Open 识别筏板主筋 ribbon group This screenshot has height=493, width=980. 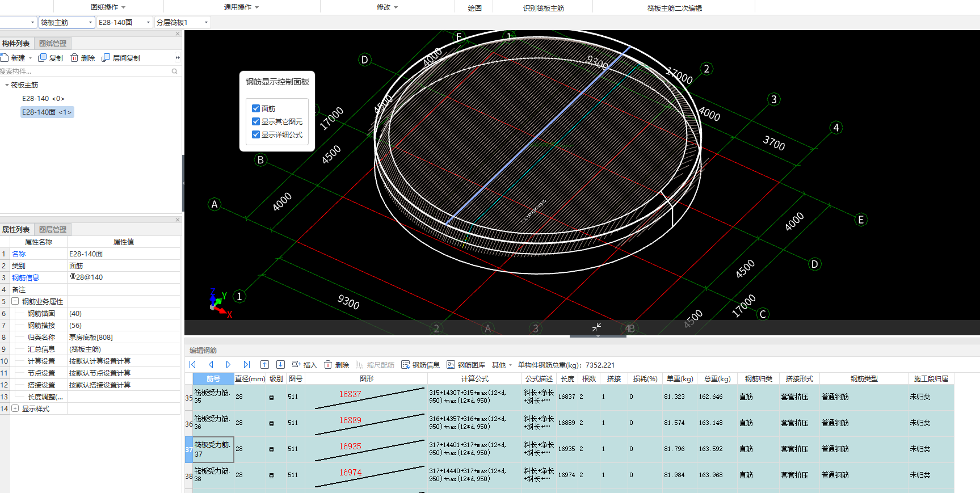click(544, 8)
